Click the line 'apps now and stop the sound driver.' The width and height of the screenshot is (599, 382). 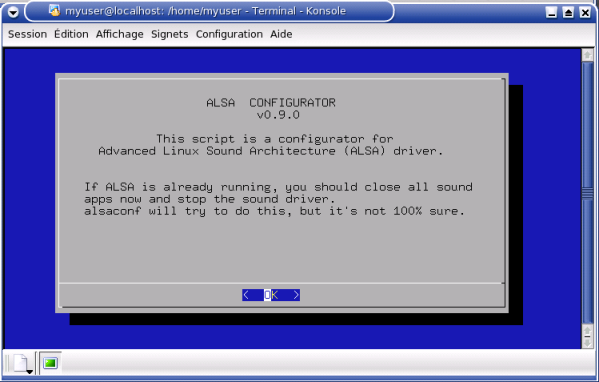pos(209,199)
